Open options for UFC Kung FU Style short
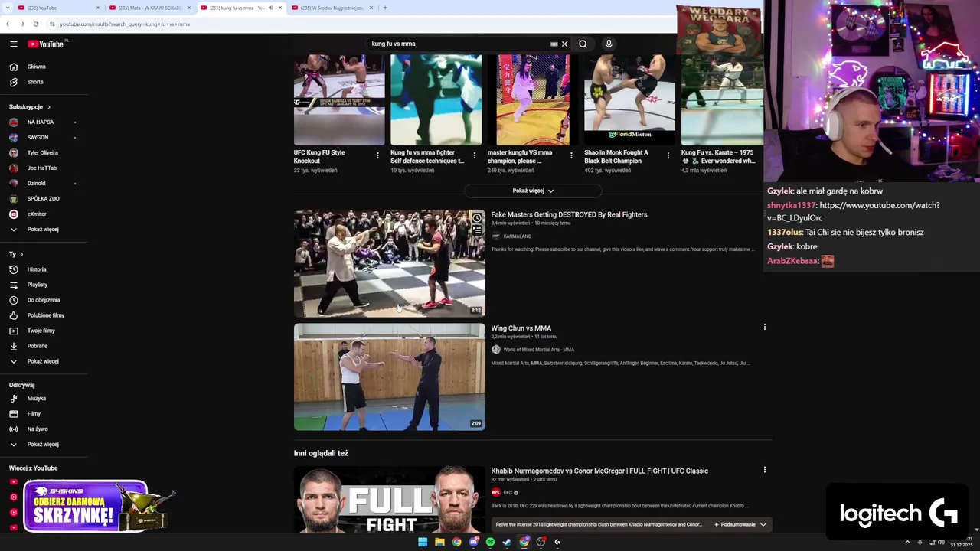 pyautogui.click(x=377, y=155)
